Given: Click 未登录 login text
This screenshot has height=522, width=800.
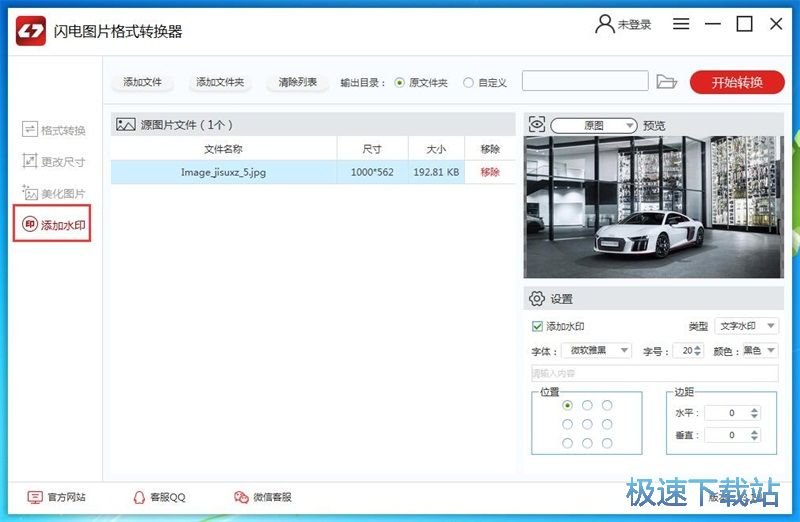Looking at the screenshot, I should tap(634, 24).
